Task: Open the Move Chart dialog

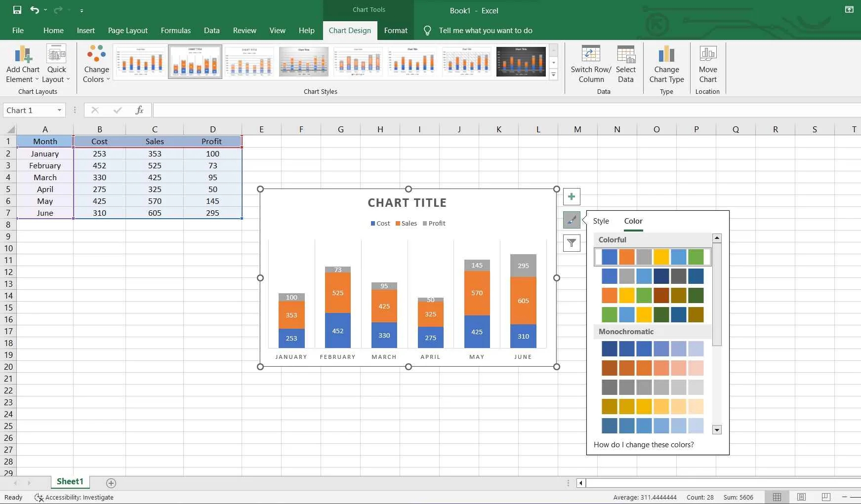Action: tap(707, 63)
